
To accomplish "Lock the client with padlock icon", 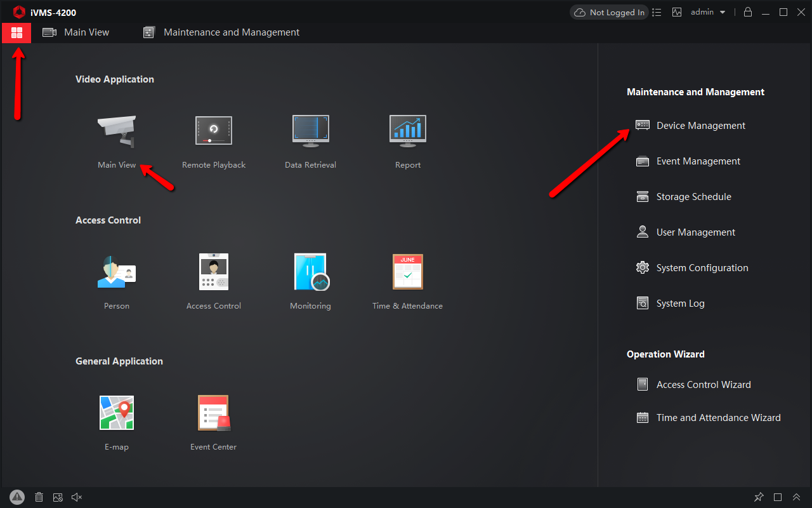I will coord(748,12).
